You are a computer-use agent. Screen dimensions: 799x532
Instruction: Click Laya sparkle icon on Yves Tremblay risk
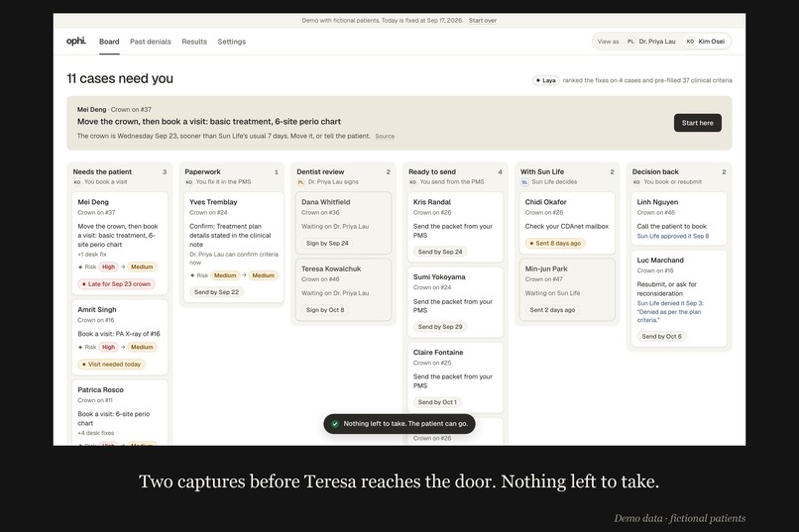click(x=192, y=275)
